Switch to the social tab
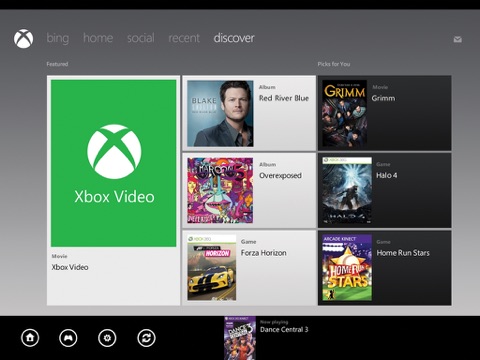 141,38
